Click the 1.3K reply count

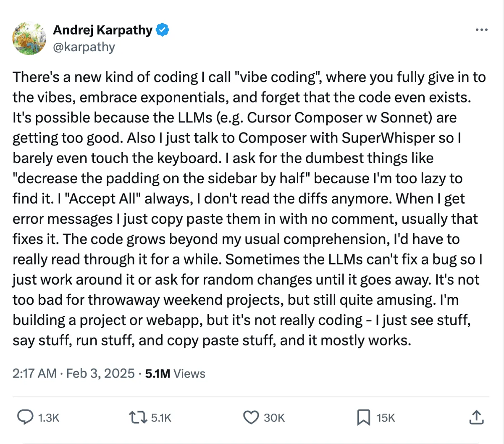point(49,418)
